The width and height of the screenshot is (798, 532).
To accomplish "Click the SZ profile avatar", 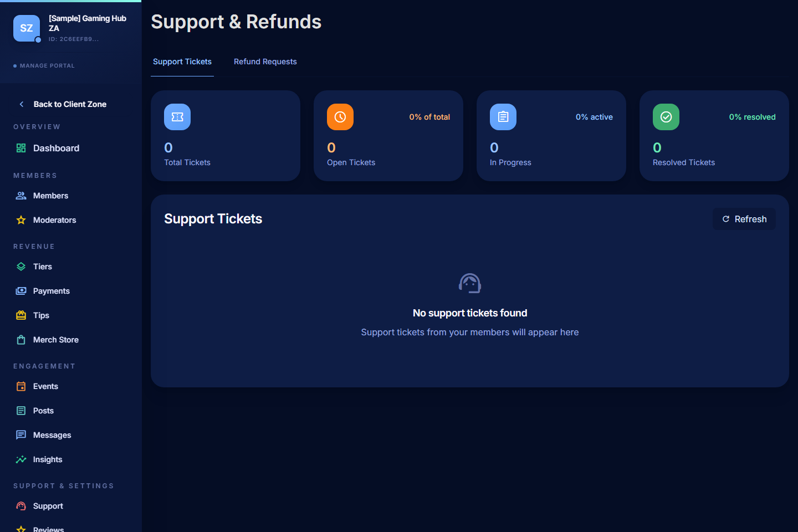I will (x=27, y=28).
